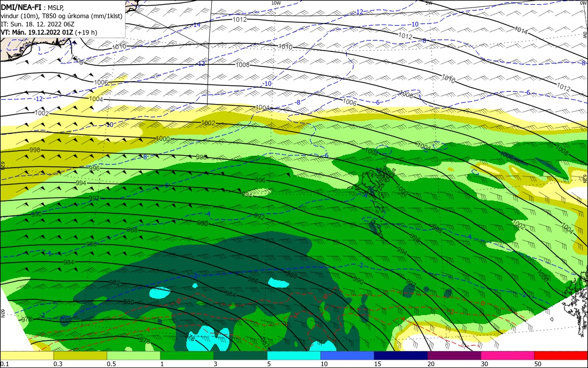Click the '976' isobar label
Image resolution: width=588 pixels, height=368 pixels.
[x=145, y=341]
